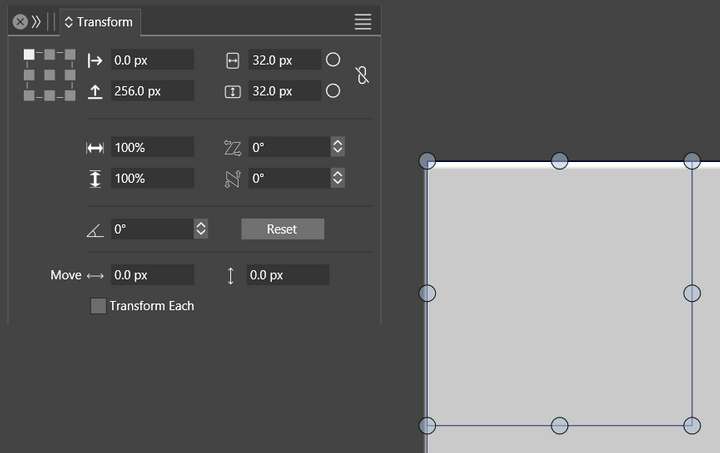720x453 pixels.
Task: Edit horizontal scale 100% field
Action: click(x=152, y=147)
